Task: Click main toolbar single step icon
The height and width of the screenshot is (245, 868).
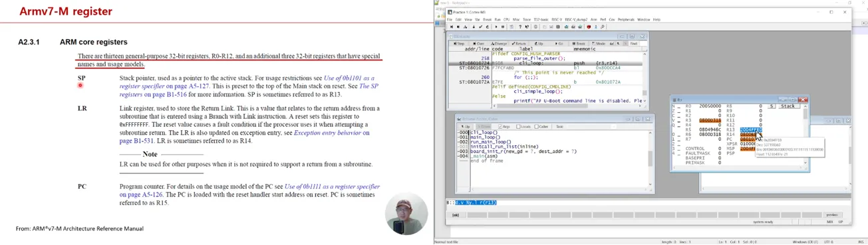Action: pyautogui.click(x=452, y=27)
